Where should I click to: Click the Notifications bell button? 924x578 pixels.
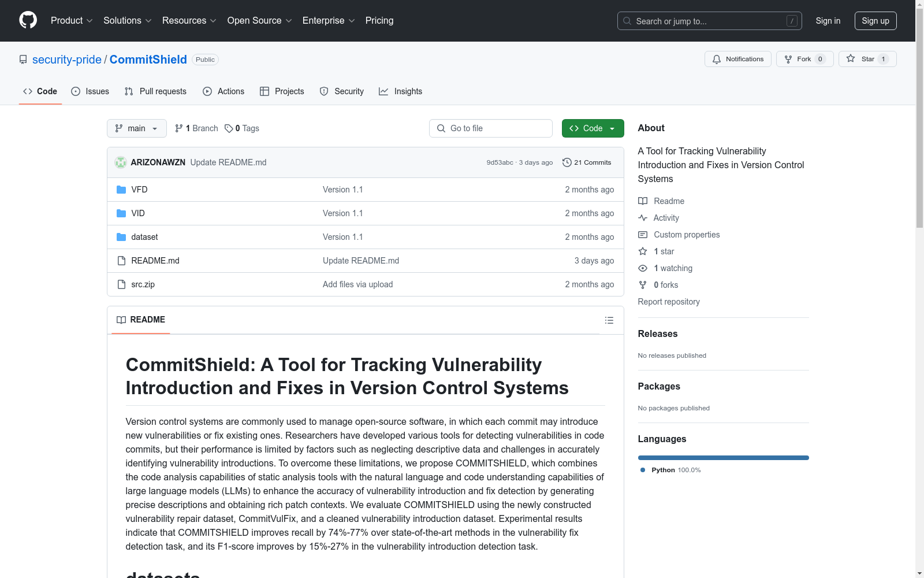(737, 59)
